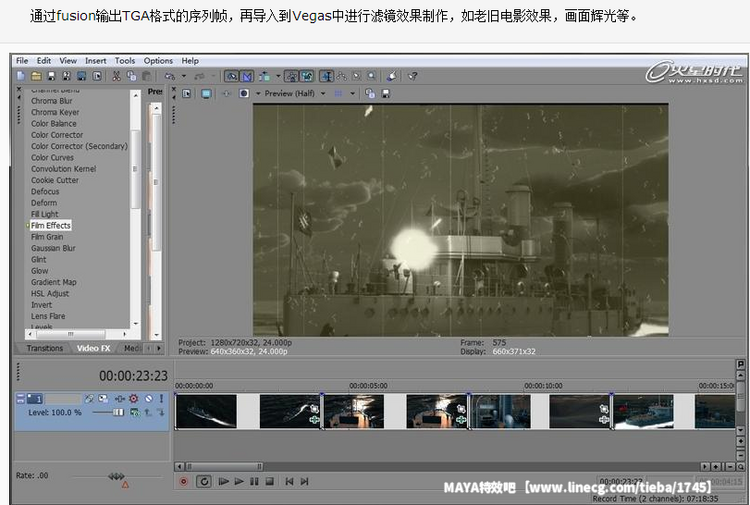Click the track Compositing Mode icon

[x=135, y=412]
